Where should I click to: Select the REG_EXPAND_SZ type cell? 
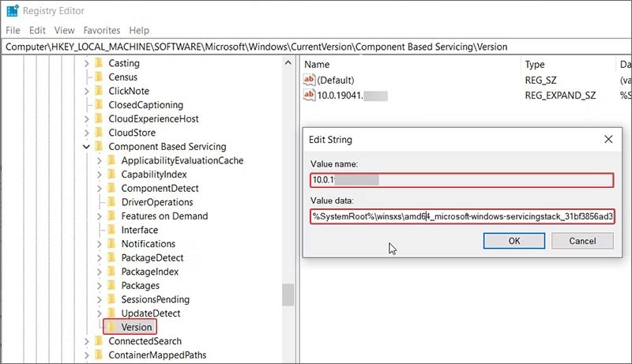560,96
